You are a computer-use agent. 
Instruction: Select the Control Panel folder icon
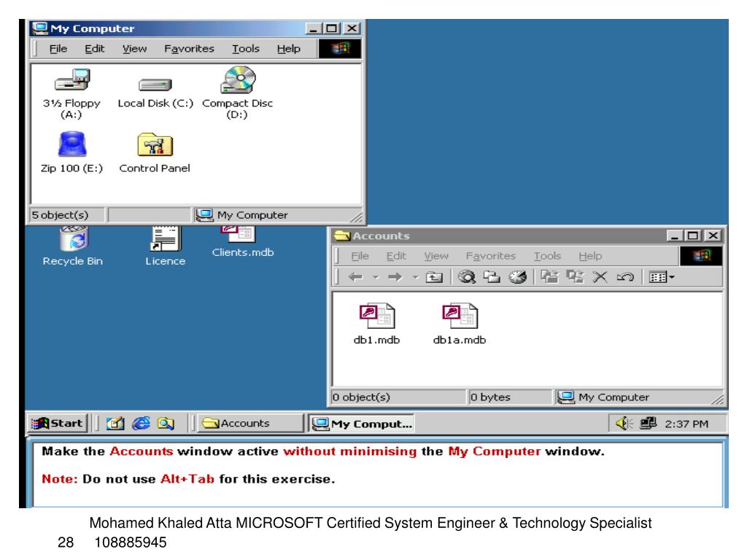(x=155, y=152)
